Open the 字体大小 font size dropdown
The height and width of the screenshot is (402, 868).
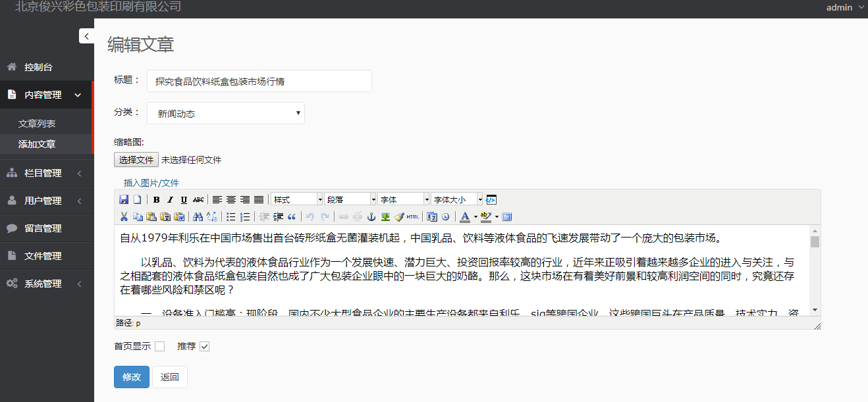tap(457, 199)
